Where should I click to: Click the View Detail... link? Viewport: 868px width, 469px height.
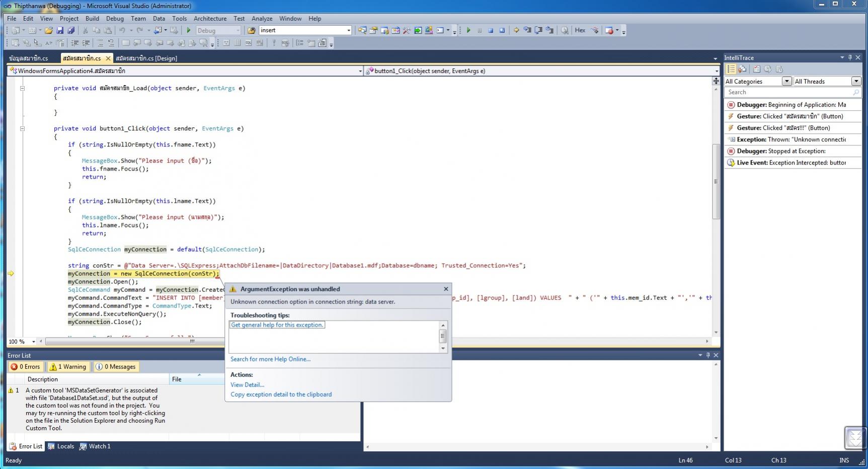click(247, 385)
